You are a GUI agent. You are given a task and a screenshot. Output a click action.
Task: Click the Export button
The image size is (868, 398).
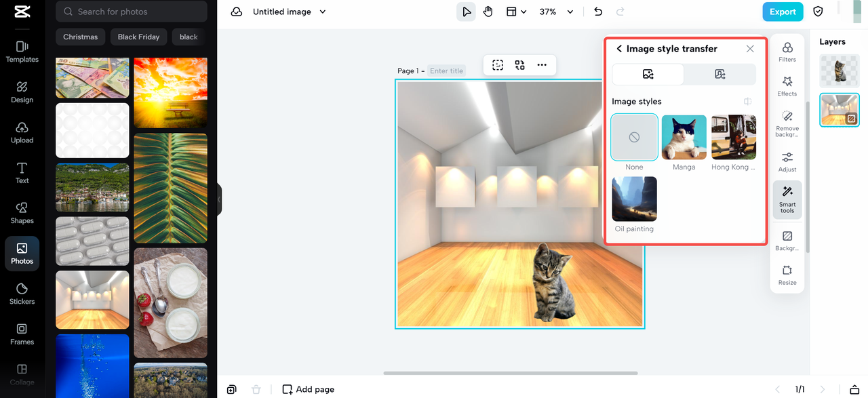783,12
